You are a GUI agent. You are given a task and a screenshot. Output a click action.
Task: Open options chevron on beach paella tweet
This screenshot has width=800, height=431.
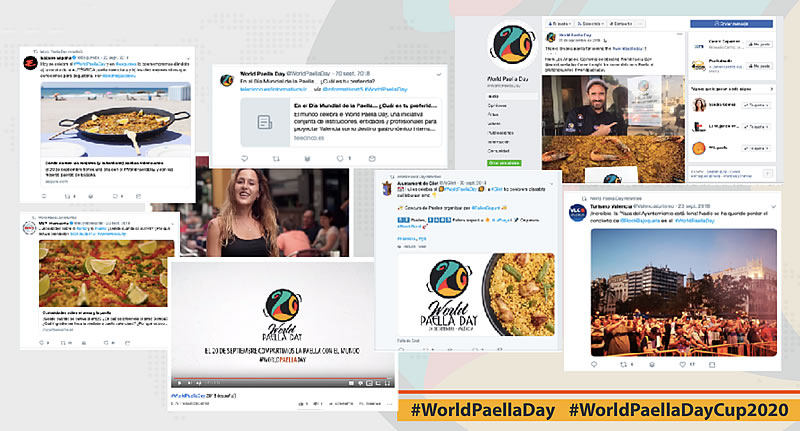pyautogui.click(x=189, y=58)
